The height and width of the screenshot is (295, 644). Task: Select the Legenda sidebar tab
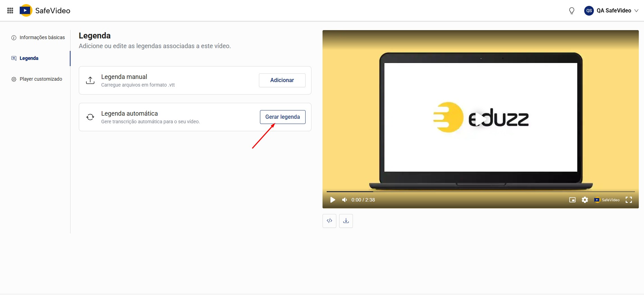point(25,58)
